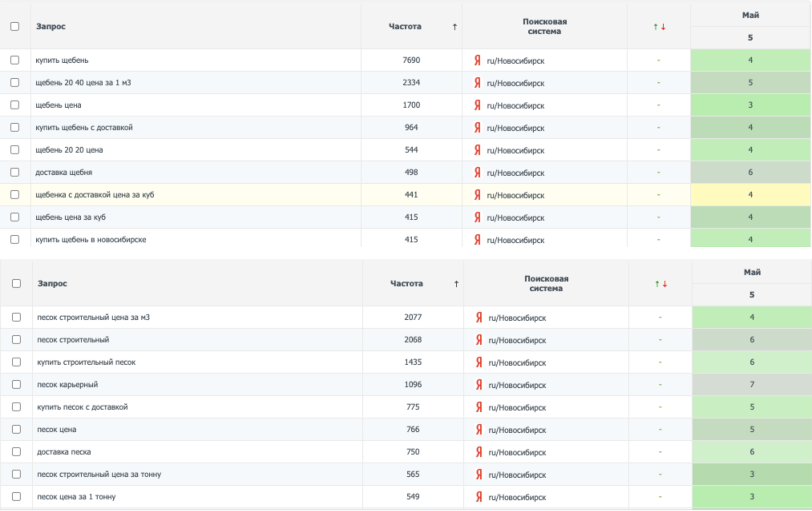
Task: Click the yellow position cell for щебенка с доставкой
Action: tap(750, 195)
